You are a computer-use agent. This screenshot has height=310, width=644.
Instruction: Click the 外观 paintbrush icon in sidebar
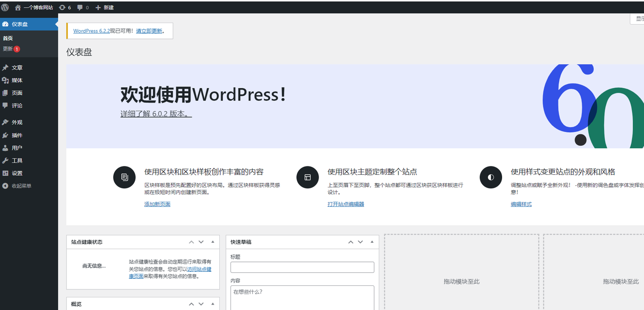5,122
